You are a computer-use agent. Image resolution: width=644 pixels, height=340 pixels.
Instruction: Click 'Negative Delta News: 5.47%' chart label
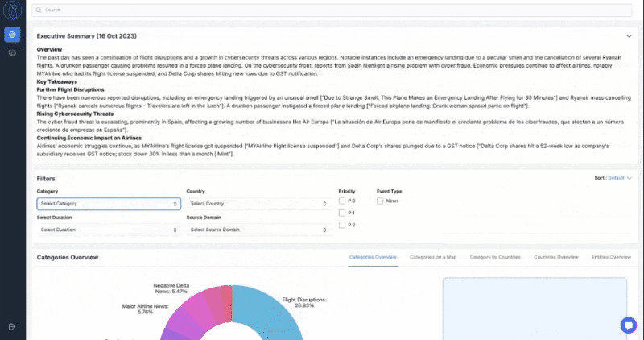coord(171,288)
